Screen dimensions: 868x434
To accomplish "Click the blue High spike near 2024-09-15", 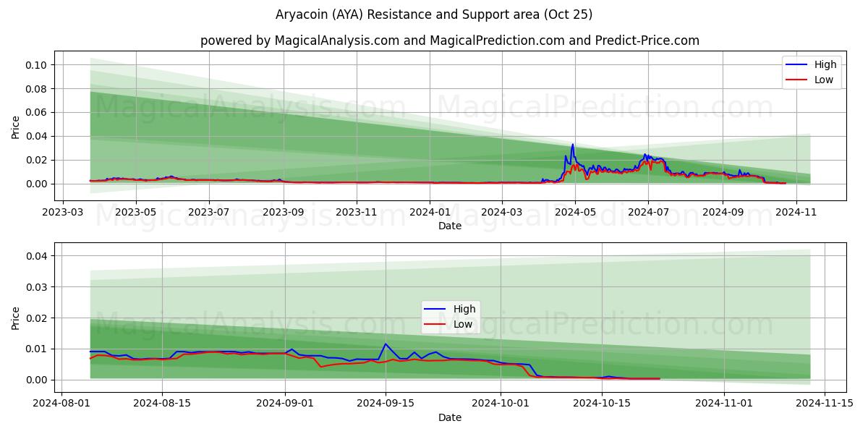I will pyautogui.click(x=386, y=344).
